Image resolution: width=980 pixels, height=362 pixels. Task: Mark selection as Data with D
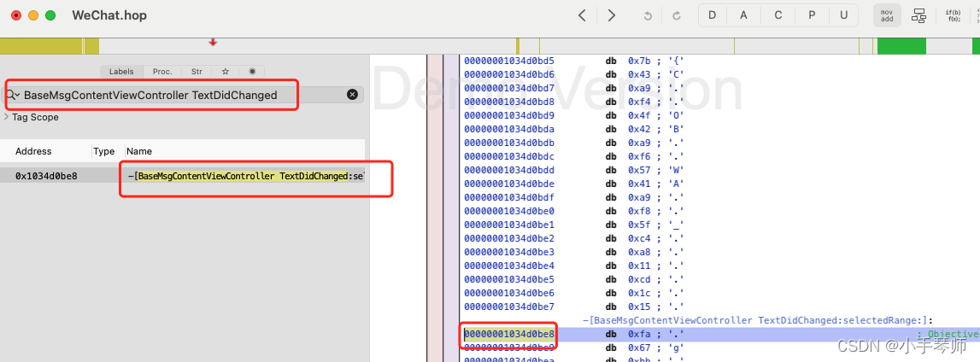(712, 15)
